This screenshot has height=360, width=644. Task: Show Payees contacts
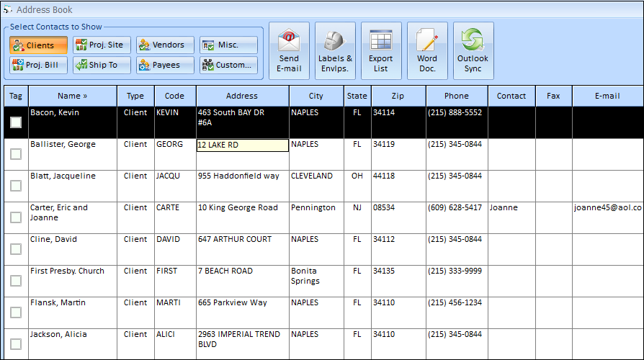[165, 65]
